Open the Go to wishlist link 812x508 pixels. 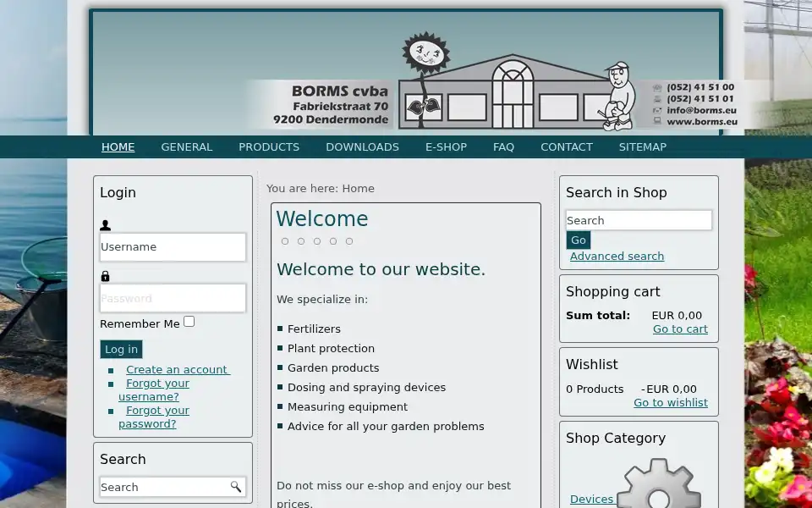(x=671, y=403)
